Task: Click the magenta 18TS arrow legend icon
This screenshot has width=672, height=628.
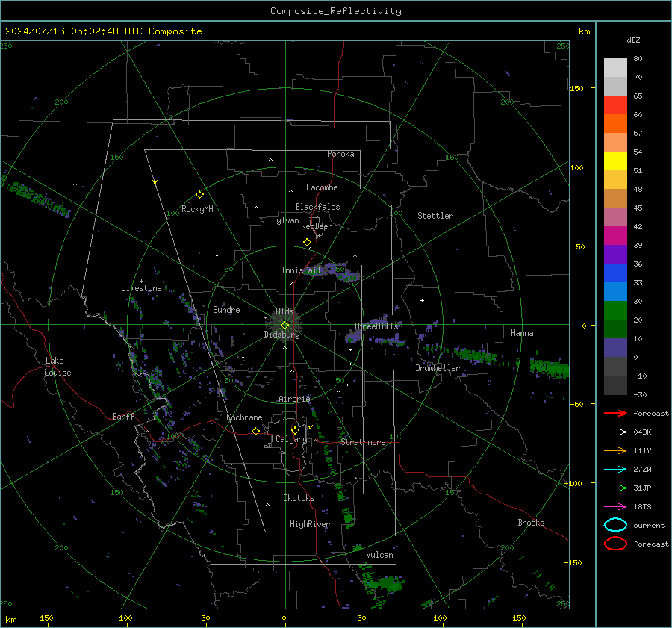Action: tap(615, 507)
